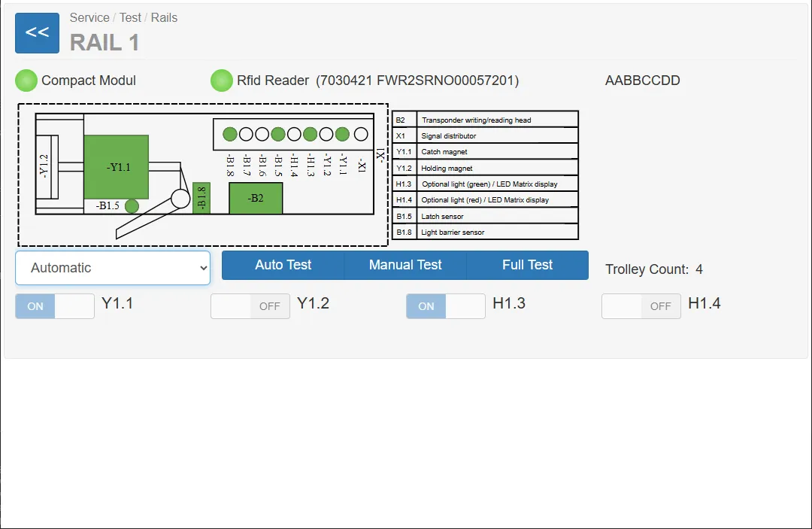
Task: Open the Service breadcrumb link
Action: [x=89, y=17]
